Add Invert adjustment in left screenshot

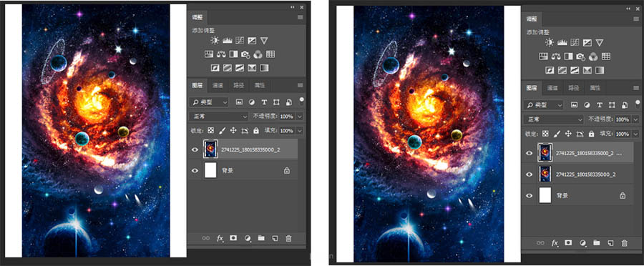pyautogui.click(x=215, y=67)
